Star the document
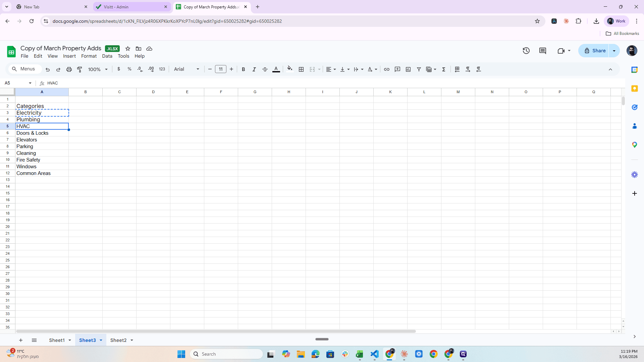The height and width of the screenshot is (362, 644). click(128, 49)
